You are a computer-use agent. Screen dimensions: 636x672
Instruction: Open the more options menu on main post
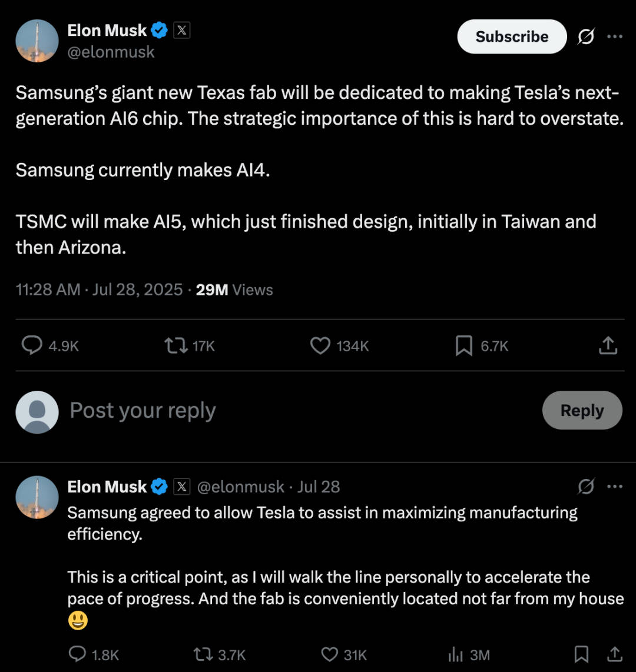[x=615, y=36]
